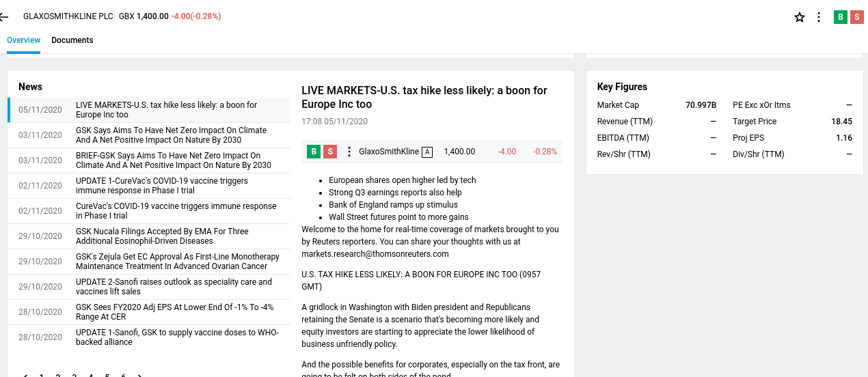868x377 pixels.
Task: Click the PE Exc xOr Itms label
Action: tap(761, 105)
